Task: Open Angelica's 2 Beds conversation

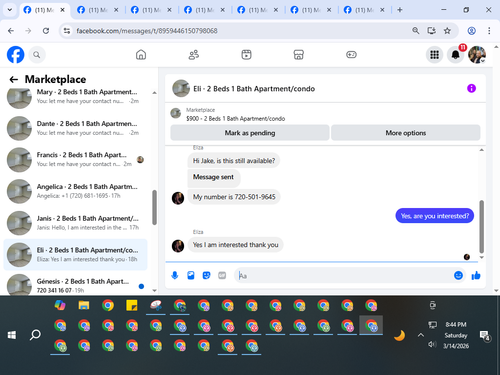Action: (76, 191)
